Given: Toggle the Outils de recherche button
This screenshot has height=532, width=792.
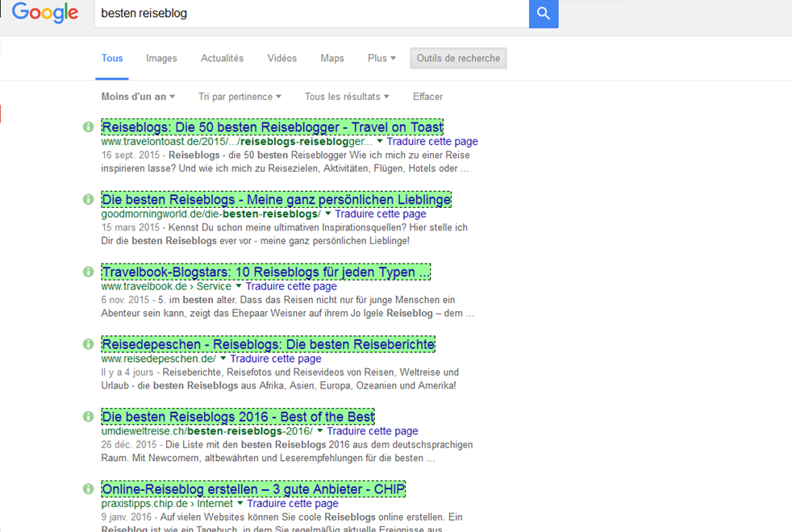Looking at the screenshot, I should [458, 58].
